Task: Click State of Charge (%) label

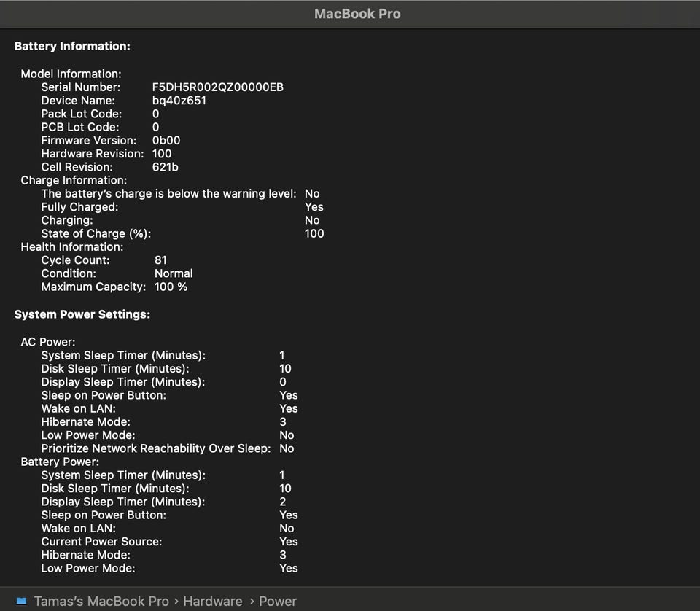Action: tap(96, 233)
